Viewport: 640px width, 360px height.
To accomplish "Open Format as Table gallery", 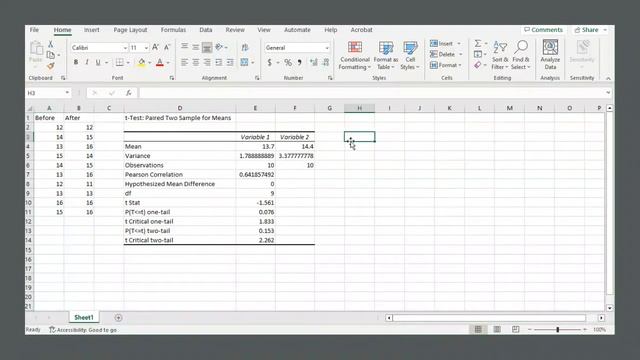I will click(x=385, y=56).
